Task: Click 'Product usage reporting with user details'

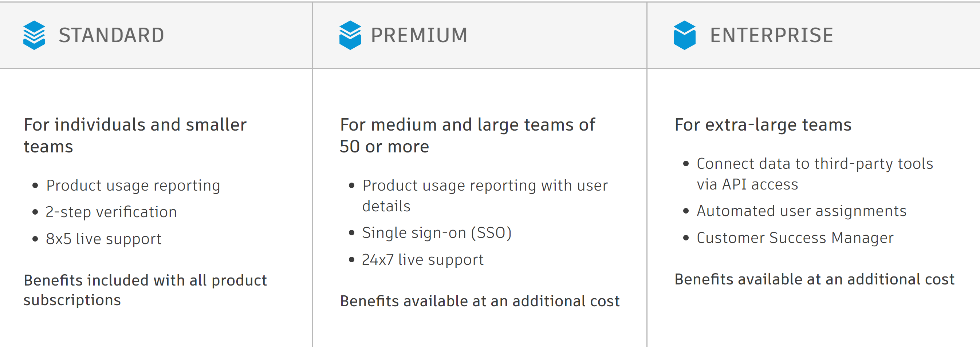Action: (485, 196)
